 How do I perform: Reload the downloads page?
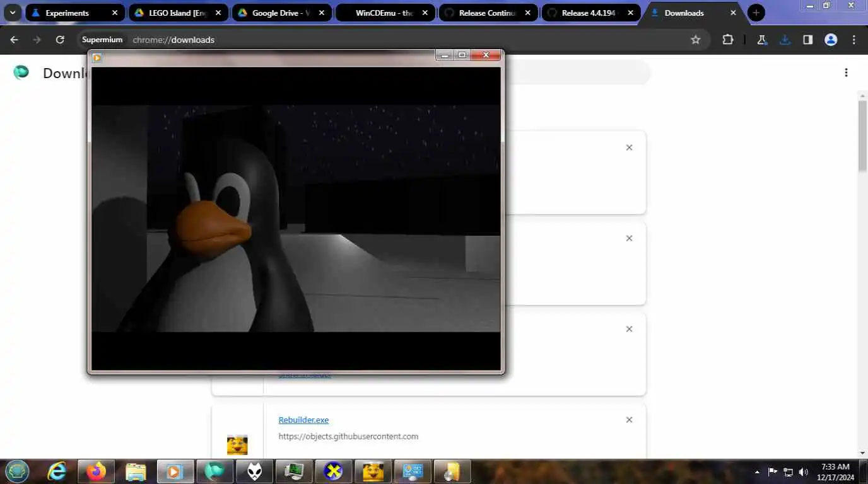point(60,40)
